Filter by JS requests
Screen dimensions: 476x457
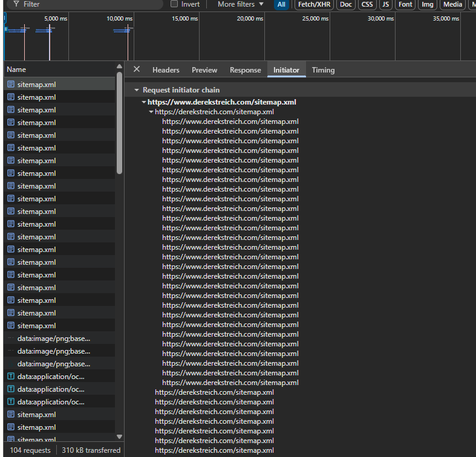tap(385, 5)
